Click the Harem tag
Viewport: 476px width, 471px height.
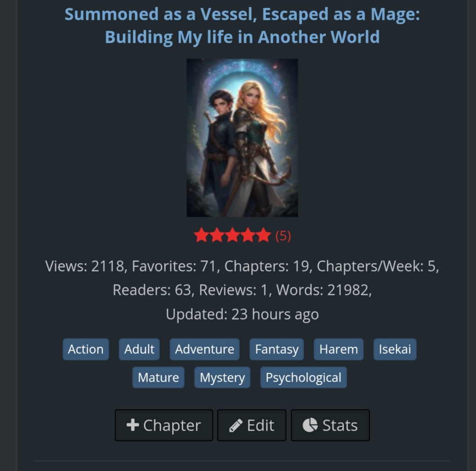(x=339, y=349)
